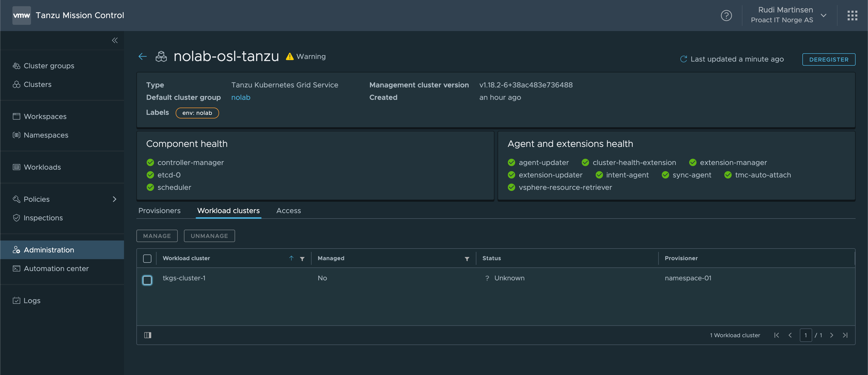868x375 pixels.
Task: Click the env: nolab label tag
Action: pos(197,113)
